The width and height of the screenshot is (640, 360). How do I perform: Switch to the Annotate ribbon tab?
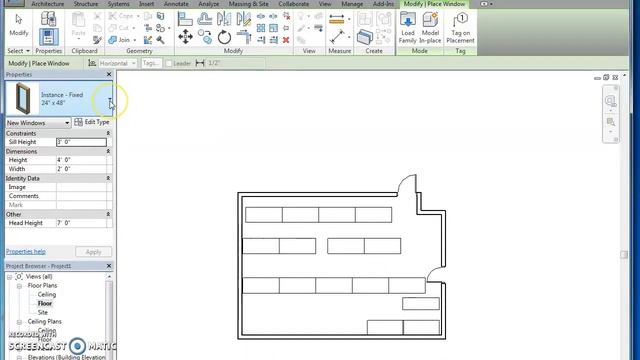point(176,4)
